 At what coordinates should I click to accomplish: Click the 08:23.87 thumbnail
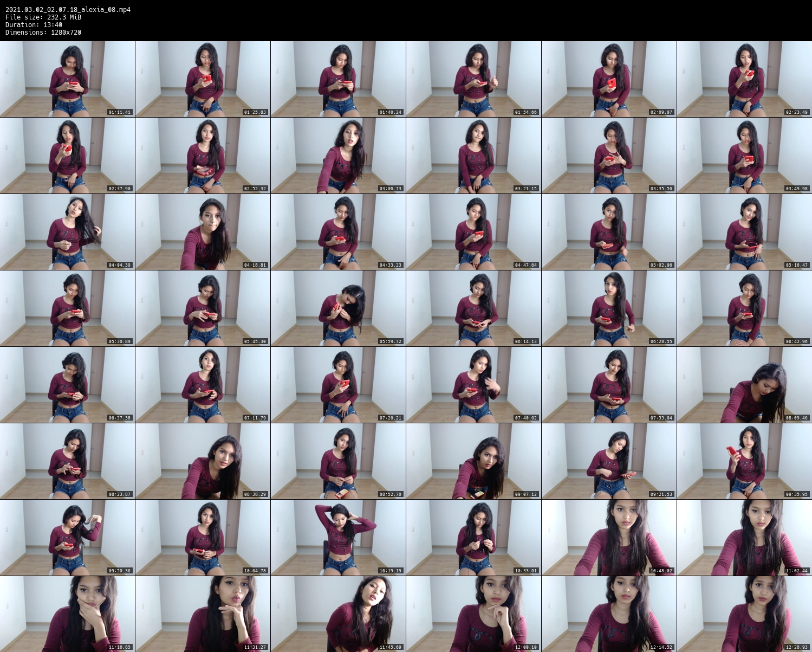(x=67, y=461)
